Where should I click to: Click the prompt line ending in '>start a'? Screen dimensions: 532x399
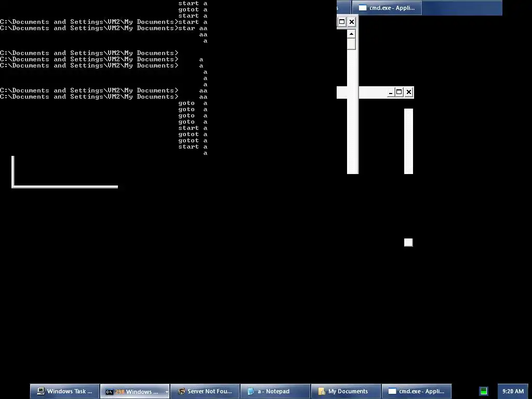(103, 22)
